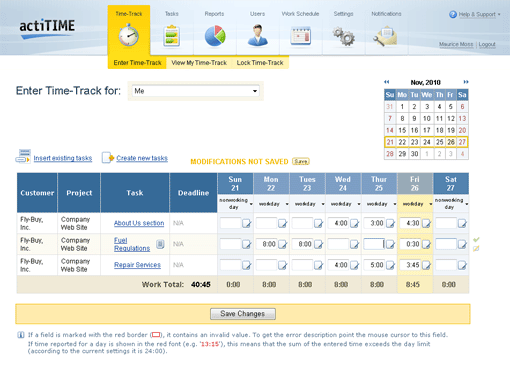Open the Reports pie chart icon
Image resolution: width=510 pixels, height=365 pixels.
215,36
